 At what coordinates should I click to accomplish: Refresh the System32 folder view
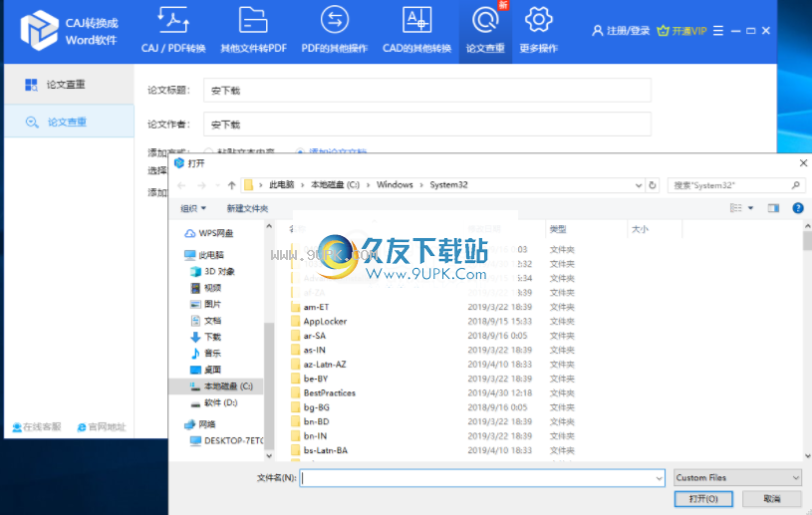coord(653,185)
